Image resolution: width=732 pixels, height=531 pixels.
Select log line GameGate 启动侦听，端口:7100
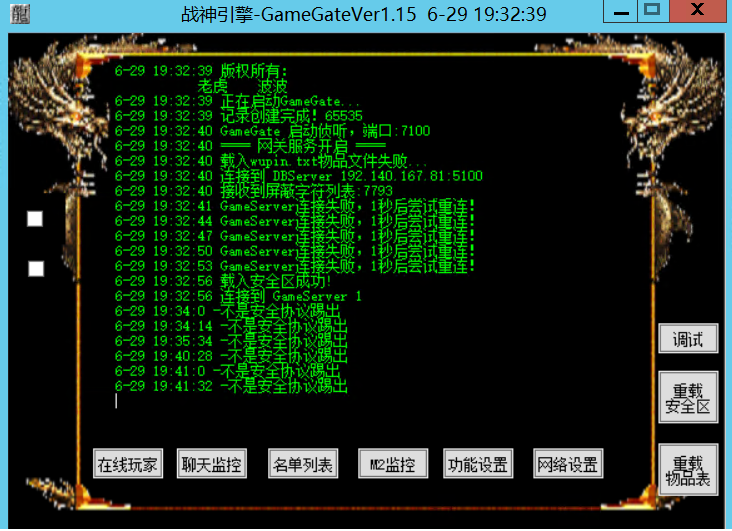coord(272,131)
